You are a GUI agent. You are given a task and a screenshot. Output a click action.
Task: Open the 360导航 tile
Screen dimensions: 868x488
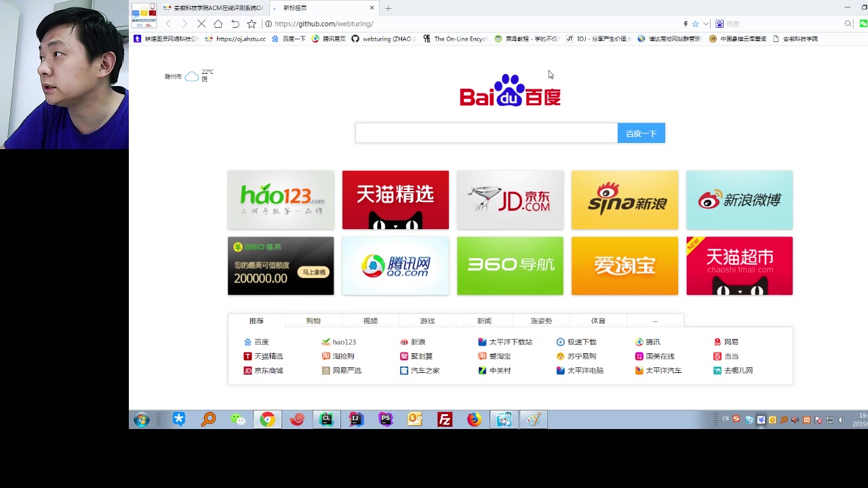pyautogui.click(x=510, y=266)
